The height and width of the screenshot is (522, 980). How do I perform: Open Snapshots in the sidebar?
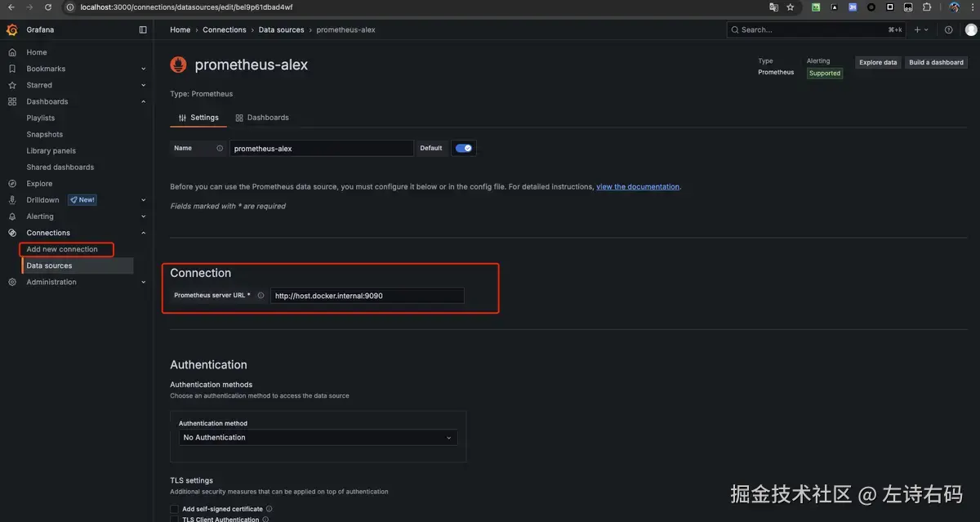pos(44,134)
